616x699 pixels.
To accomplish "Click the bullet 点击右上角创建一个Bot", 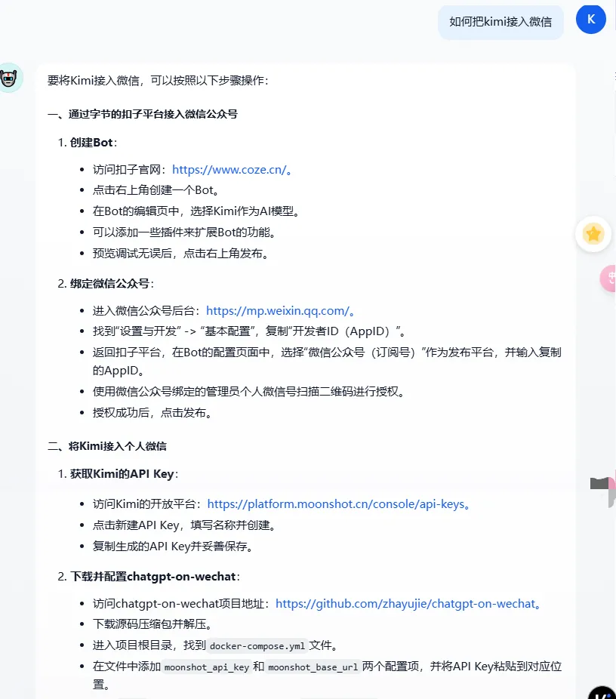I will [156, 190].
